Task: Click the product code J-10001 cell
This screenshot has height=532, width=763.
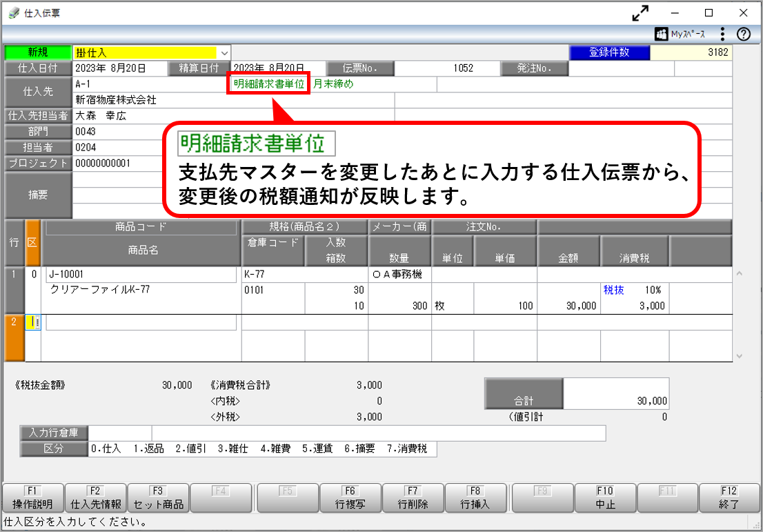Action: point(141,275)
